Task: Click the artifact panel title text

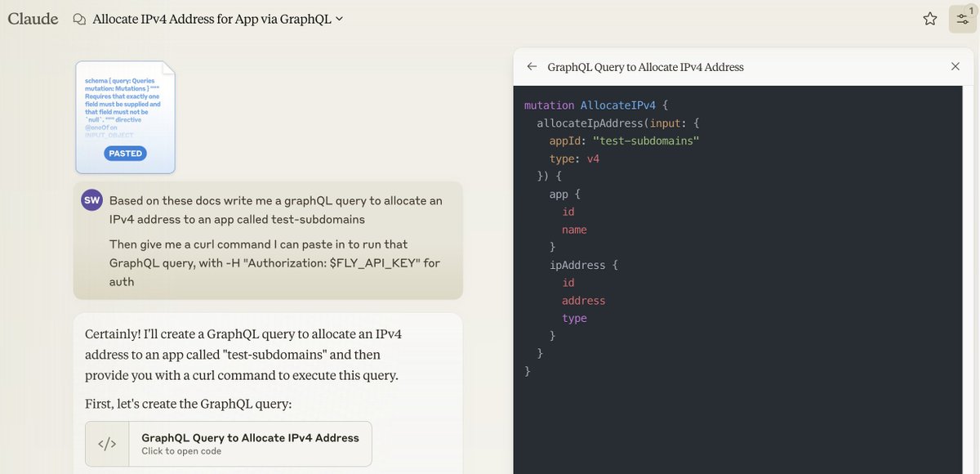Action: [646, 67]
